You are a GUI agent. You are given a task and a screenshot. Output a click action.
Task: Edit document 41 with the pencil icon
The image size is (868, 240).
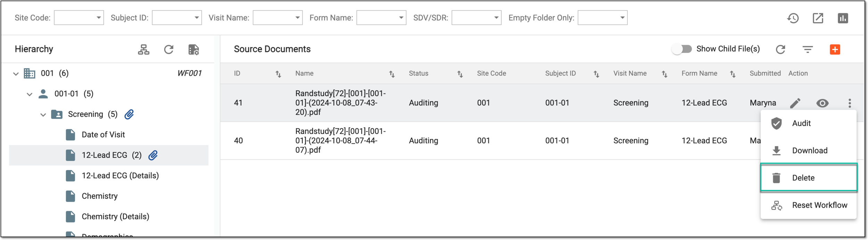tap(795, 103)
